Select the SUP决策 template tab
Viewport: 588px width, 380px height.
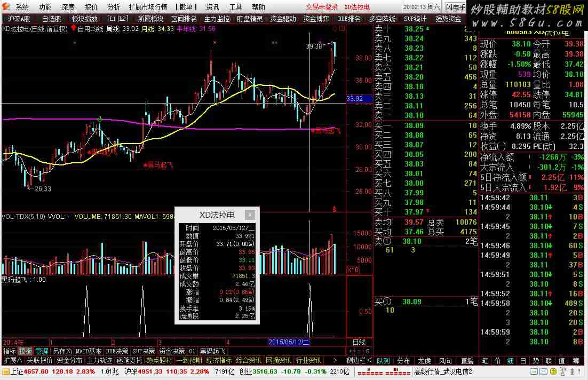tap(144, 351)
